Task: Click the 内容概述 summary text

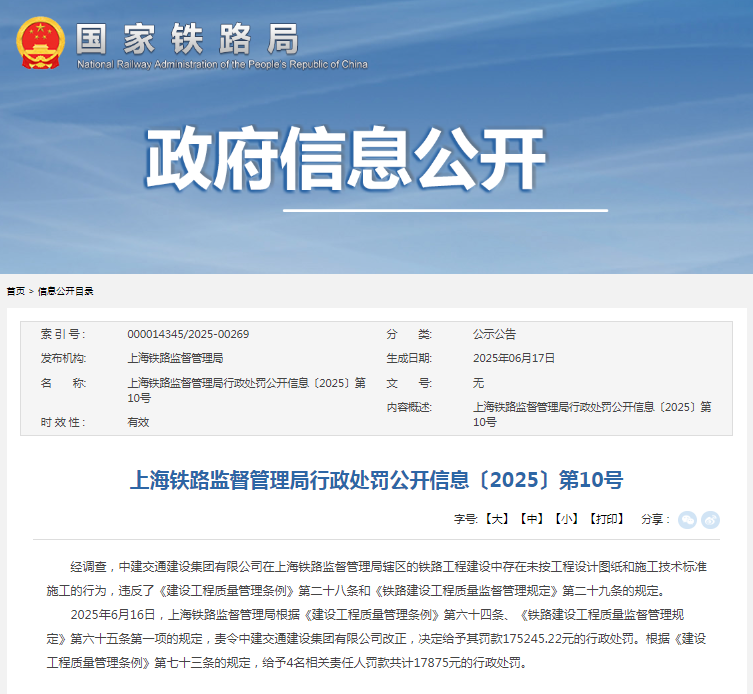Action: [591, 414]
